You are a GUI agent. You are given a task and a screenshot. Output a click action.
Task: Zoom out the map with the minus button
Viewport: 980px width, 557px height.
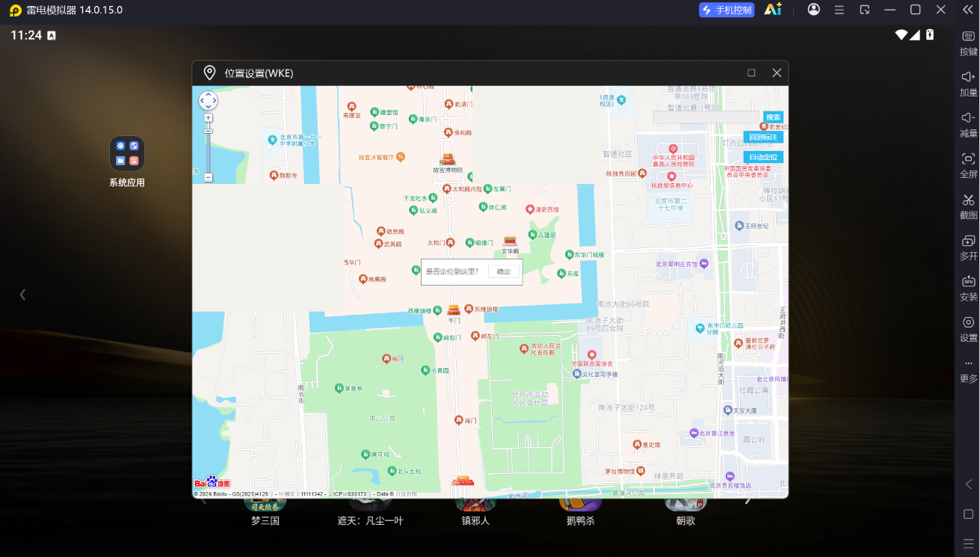click(209, 177)
